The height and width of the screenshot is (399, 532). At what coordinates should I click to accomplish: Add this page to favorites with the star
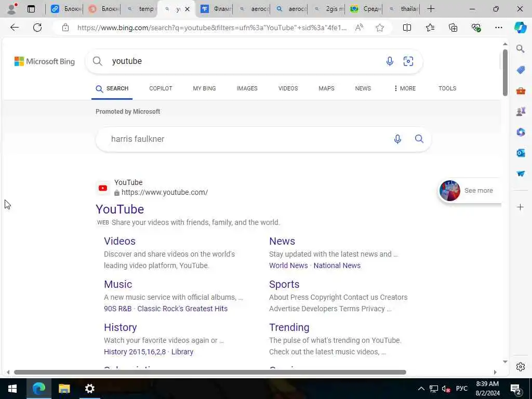380,28
